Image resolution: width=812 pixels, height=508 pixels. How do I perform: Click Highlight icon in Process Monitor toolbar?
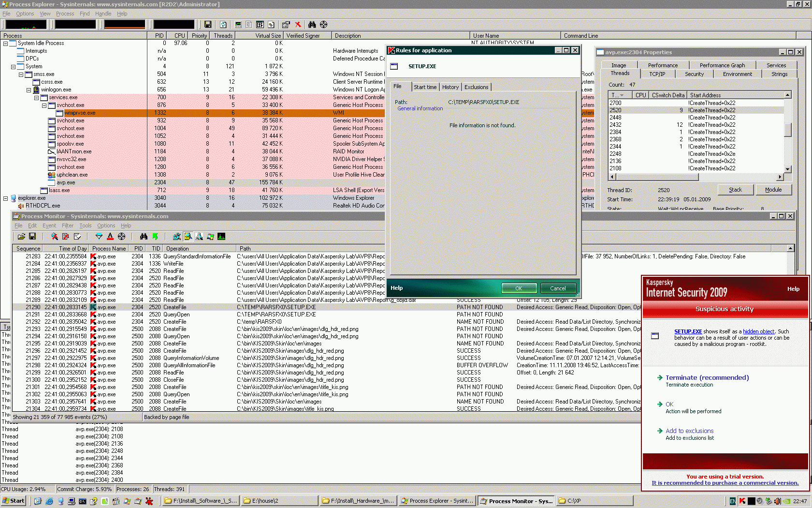pos(110,237)
